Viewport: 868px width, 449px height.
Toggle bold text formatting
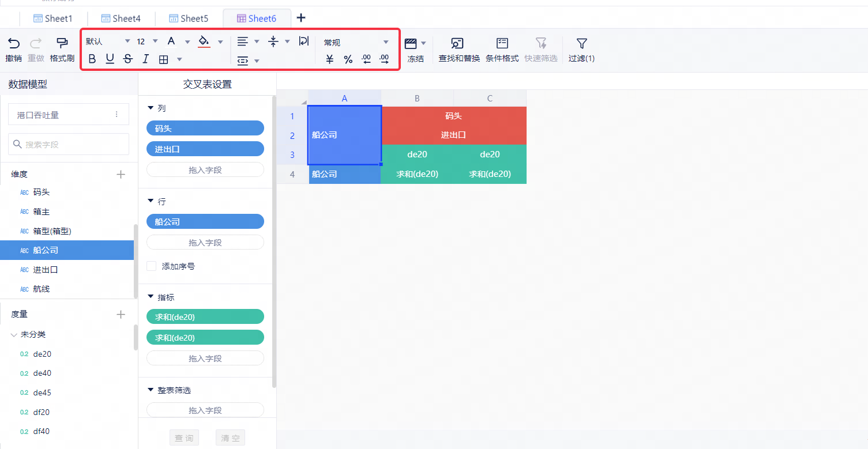[92, 59]
